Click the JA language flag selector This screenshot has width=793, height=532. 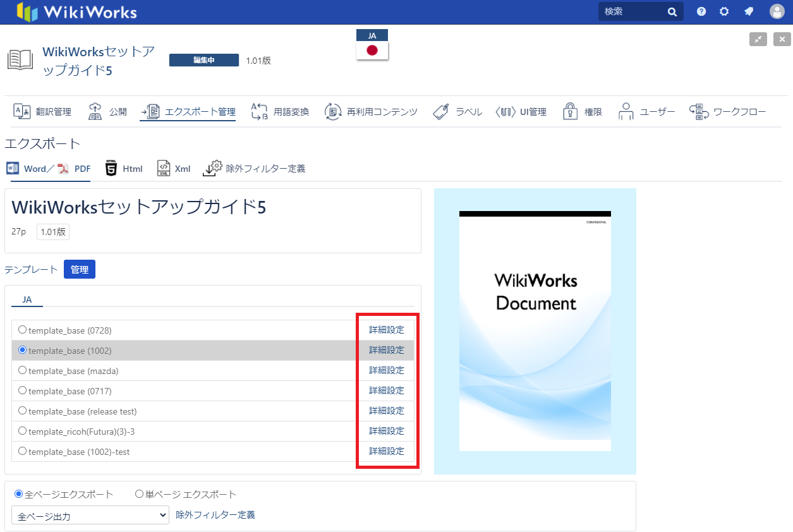pos(372,45)
